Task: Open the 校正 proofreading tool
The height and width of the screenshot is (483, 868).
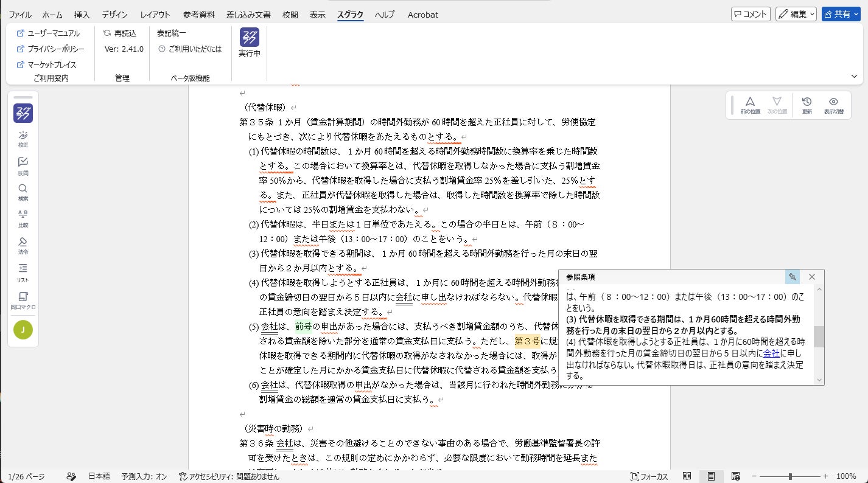Action: tap(23, 139)
